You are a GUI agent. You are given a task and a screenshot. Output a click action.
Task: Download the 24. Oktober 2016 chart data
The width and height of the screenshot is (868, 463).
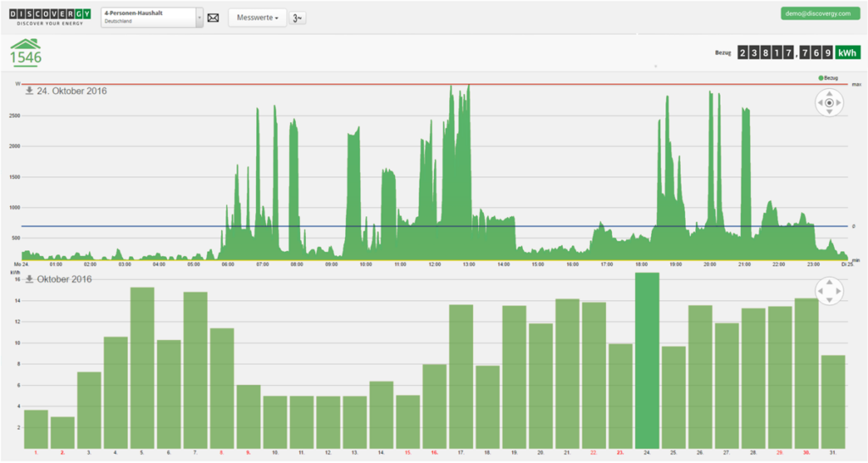coord(29,91)
